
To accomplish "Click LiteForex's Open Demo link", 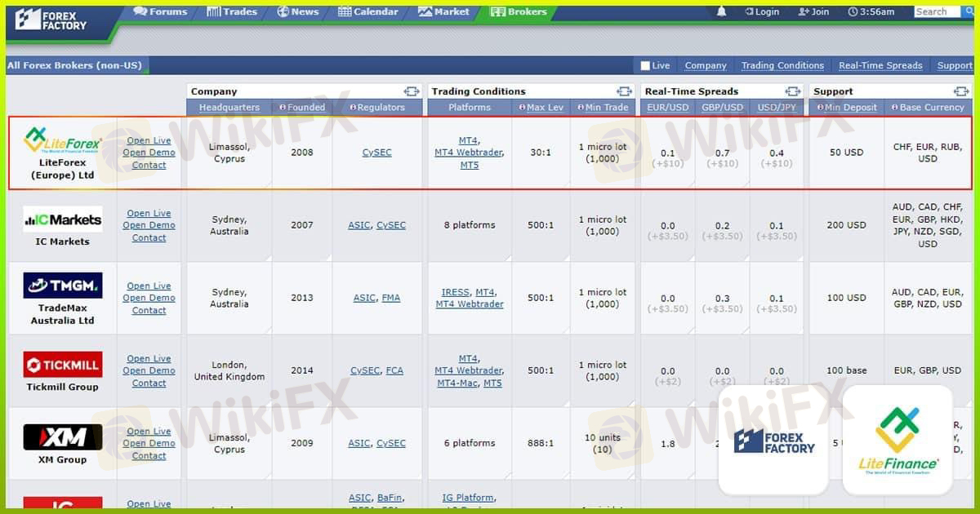I will 149,153.
